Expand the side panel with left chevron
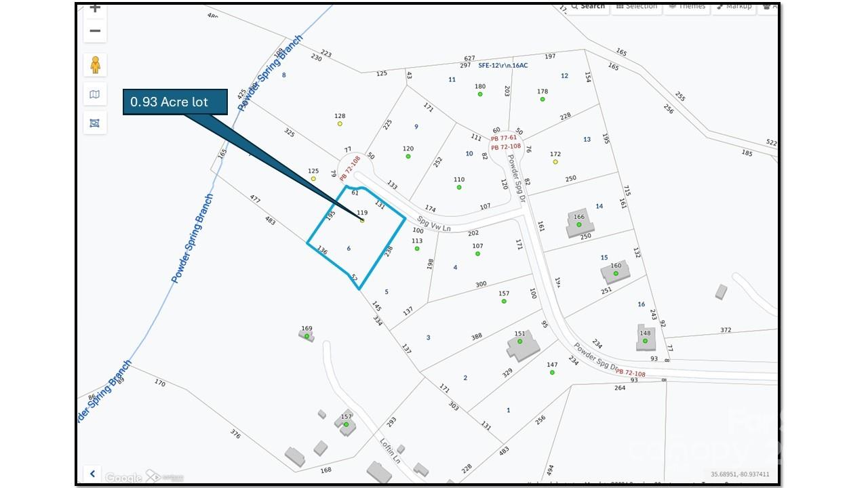The height and width of the screenshot is (488, 868). tap(92, 474)
